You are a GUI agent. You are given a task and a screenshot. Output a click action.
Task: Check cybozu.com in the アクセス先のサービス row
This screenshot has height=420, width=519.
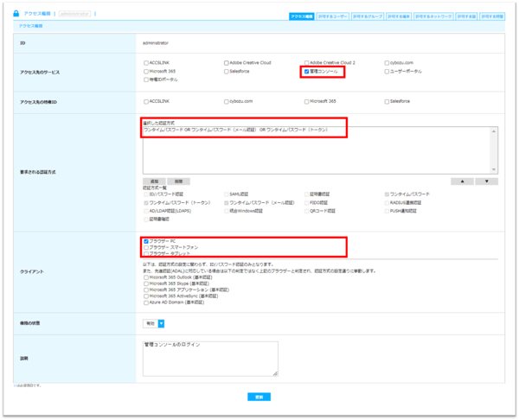click(387, 63)
